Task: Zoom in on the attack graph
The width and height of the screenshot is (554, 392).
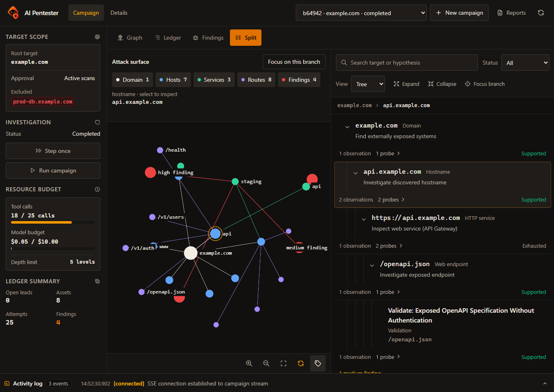Action: pos(249,363)
